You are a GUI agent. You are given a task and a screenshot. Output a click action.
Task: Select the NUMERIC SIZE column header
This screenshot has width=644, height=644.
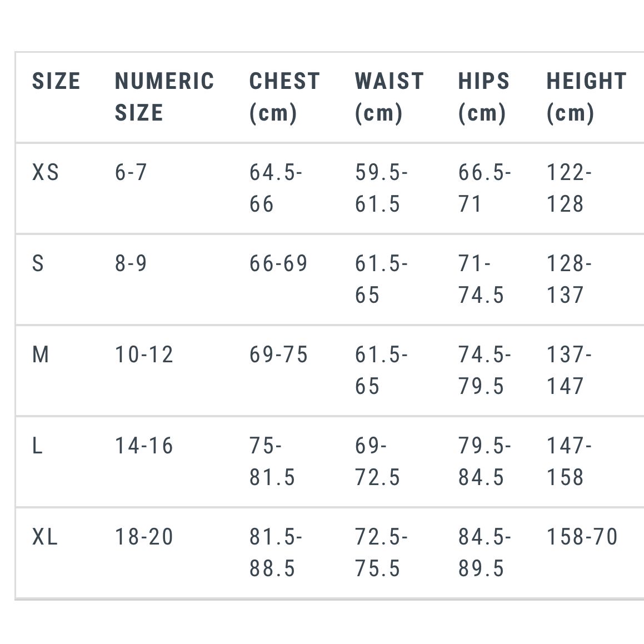tap(164, 97)
